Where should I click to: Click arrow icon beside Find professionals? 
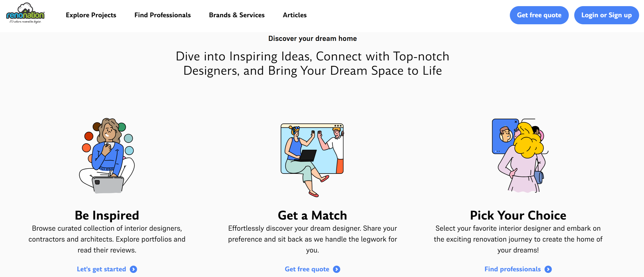(548, 269)
